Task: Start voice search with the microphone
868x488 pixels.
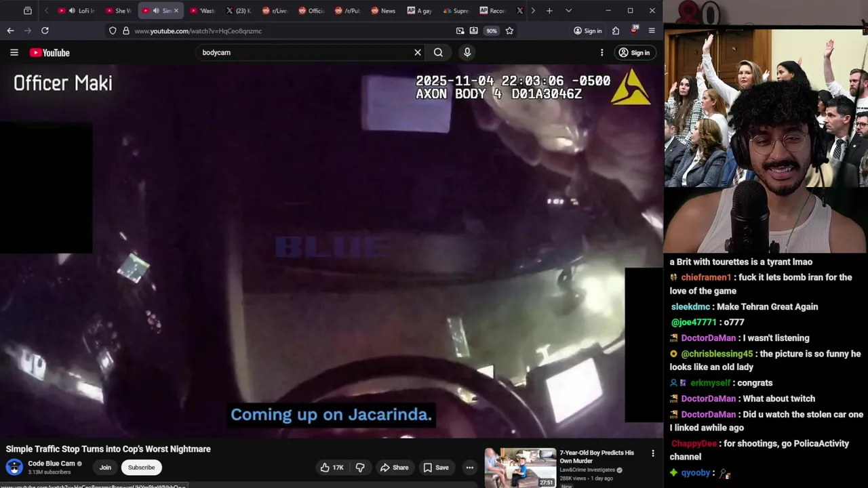Action: pyautogui.click(x=467, y=52)
